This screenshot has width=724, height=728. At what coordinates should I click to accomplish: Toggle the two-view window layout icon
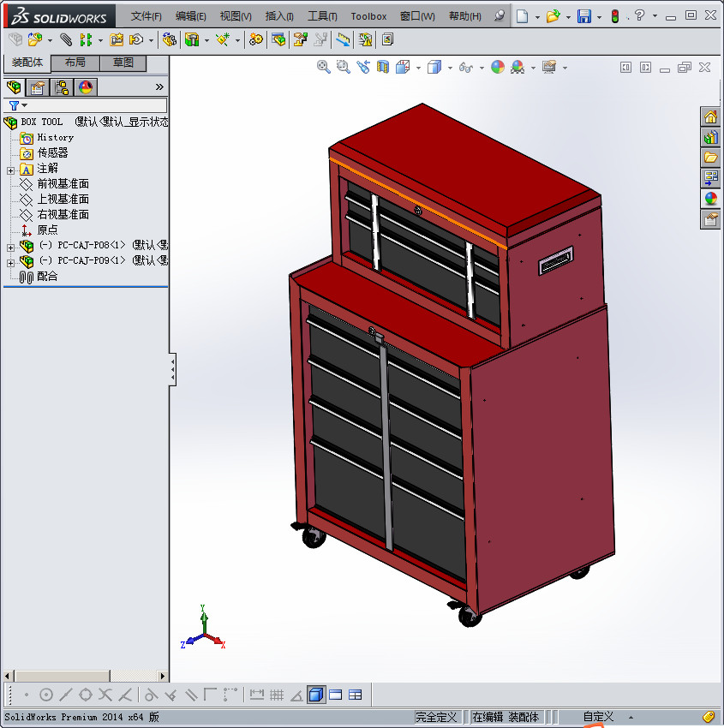335,695
